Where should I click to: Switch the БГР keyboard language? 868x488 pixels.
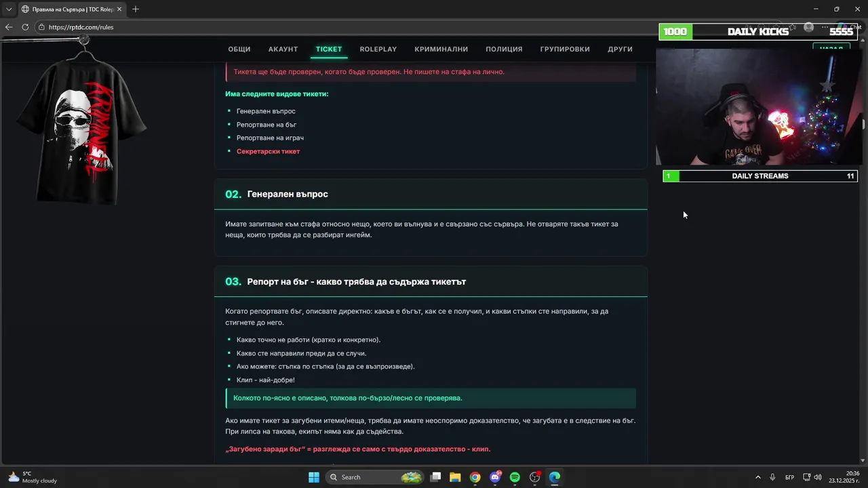(789, 477)
